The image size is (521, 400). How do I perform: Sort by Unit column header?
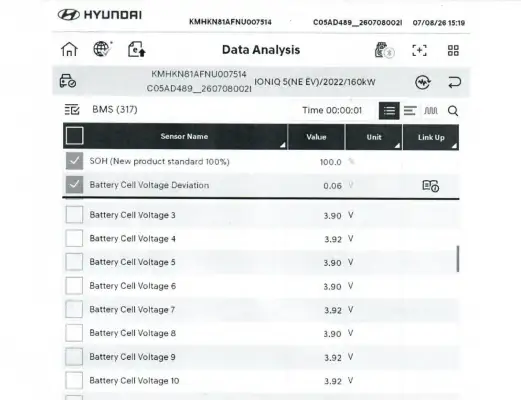click(374, 137)
